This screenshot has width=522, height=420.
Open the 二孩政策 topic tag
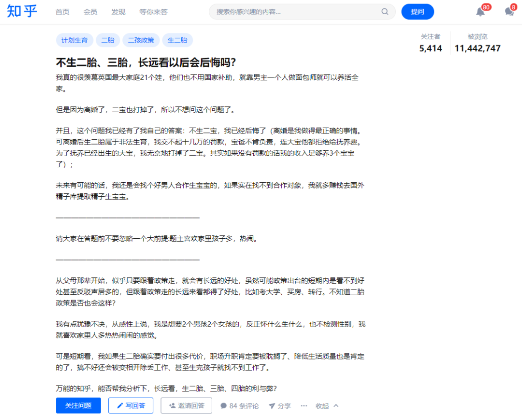pos(141,40)
